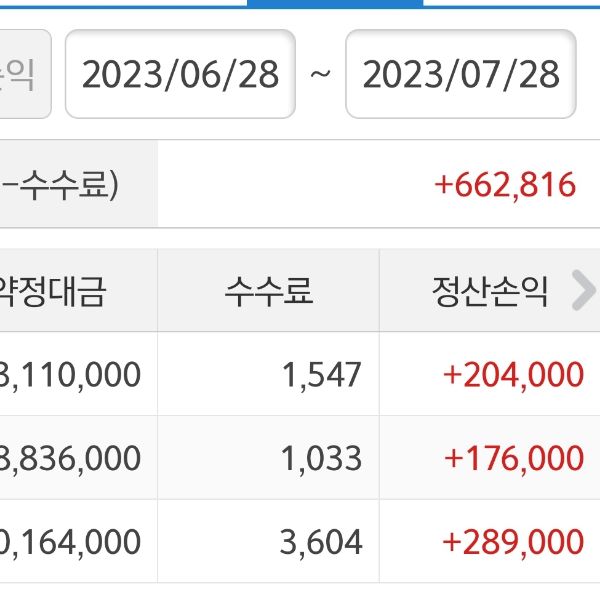Click the 수수료 column header

click(268, 291)
